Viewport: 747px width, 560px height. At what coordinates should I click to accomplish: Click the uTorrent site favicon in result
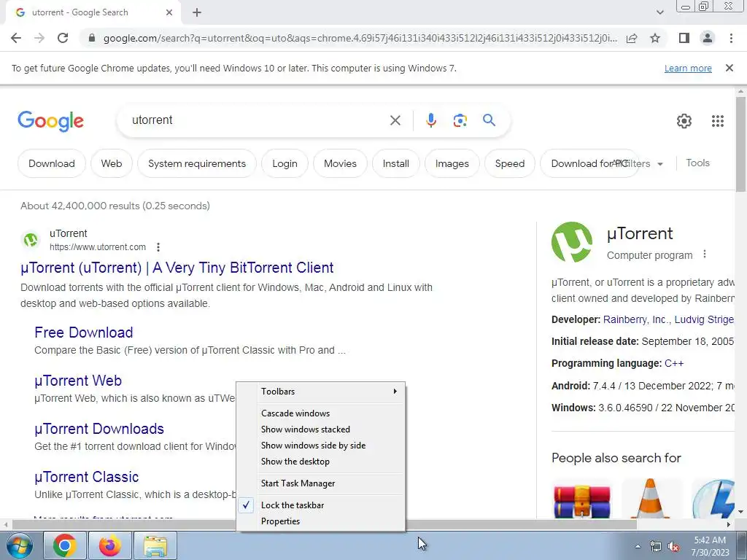(x=31, y=239)
